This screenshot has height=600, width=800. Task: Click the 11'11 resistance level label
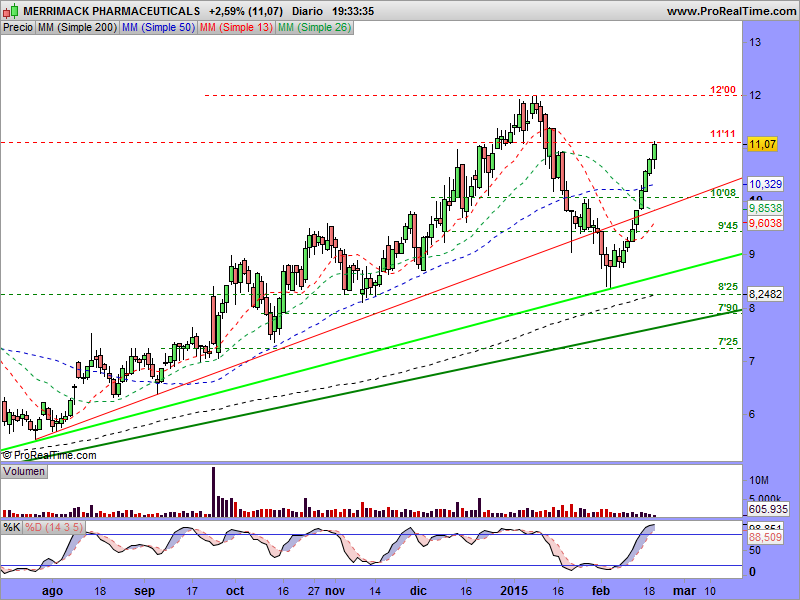tap(723, 134)
